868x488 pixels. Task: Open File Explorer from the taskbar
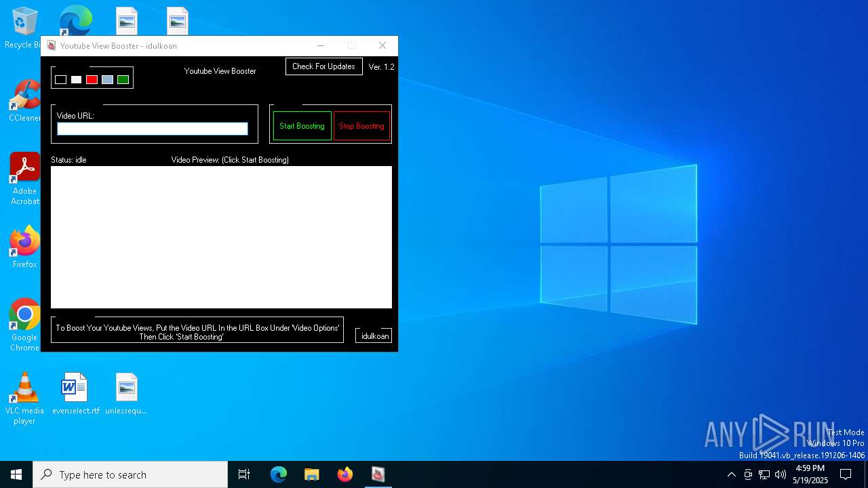click(311, 474)
